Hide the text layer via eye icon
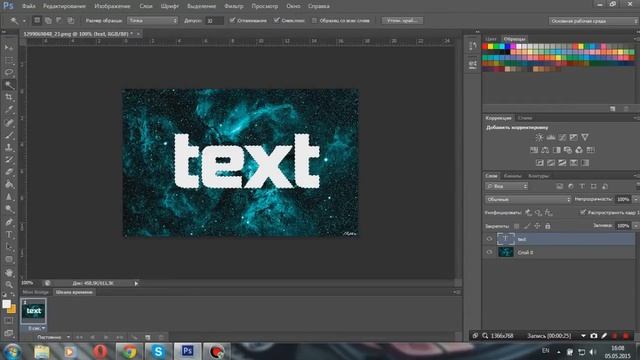Screen dimensions: 640x360 pos(489,239)
